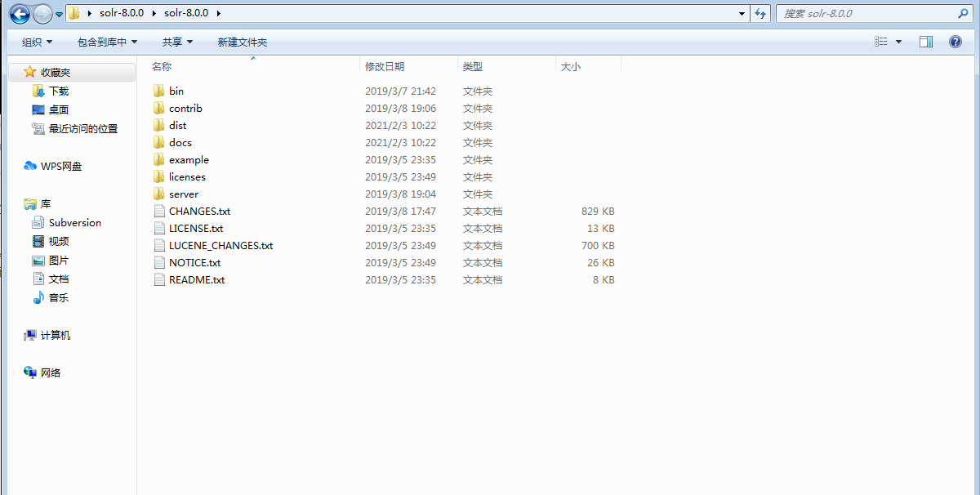Open the 音乐 library
980x495 pixels.
59,298
